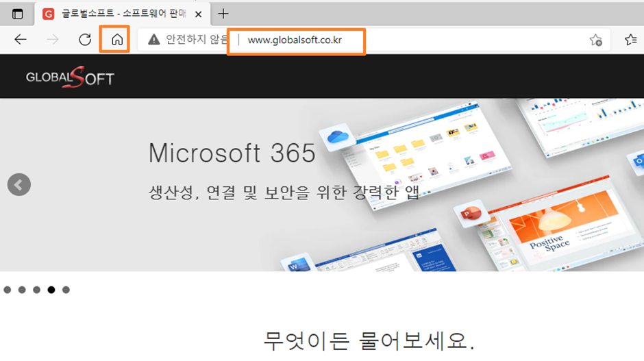Viewport: 644px width, 361px height.
Task: Reload the page with refresh icon
Action: click(85, 40)
